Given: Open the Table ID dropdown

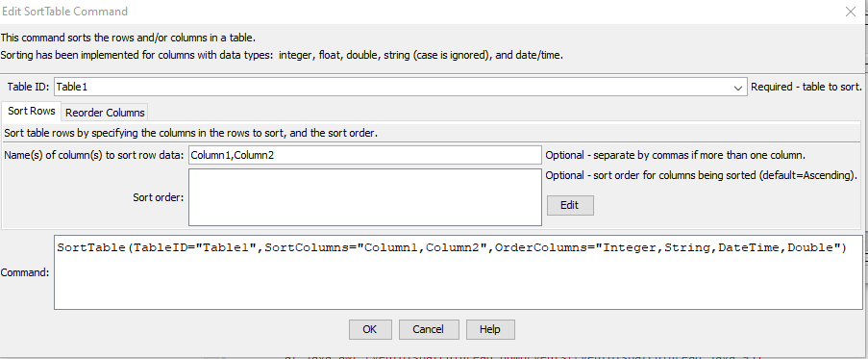Looking at the screenshot, I should click(738, 88).
